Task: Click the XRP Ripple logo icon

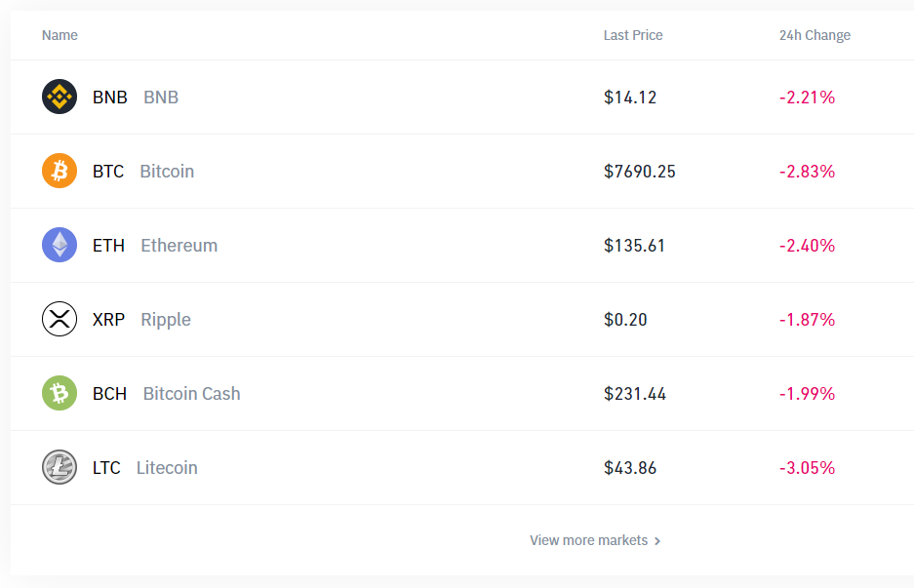Action: 60,319
